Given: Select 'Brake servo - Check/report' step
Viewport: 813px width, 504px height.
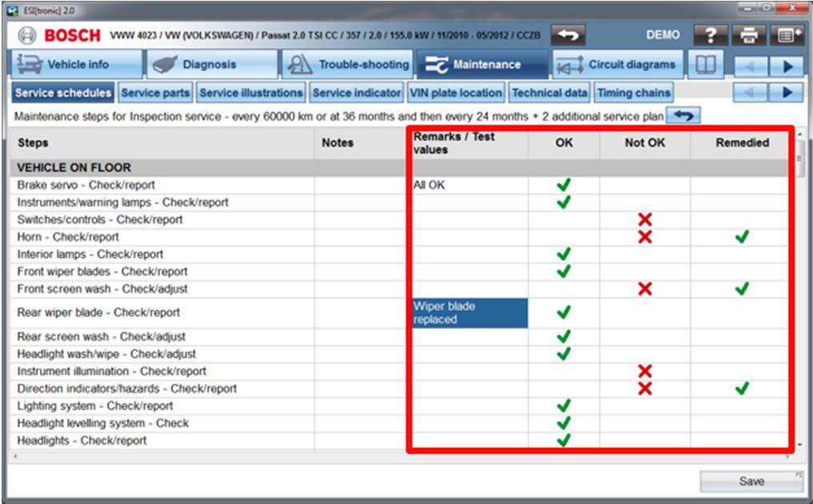Looking at the screenshot, I should 86,185.
